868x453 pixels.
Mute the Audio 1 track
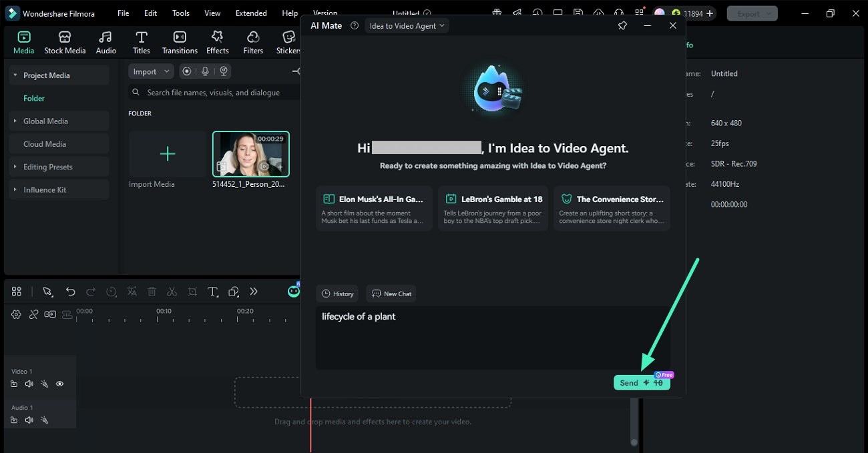click(29, 420)
